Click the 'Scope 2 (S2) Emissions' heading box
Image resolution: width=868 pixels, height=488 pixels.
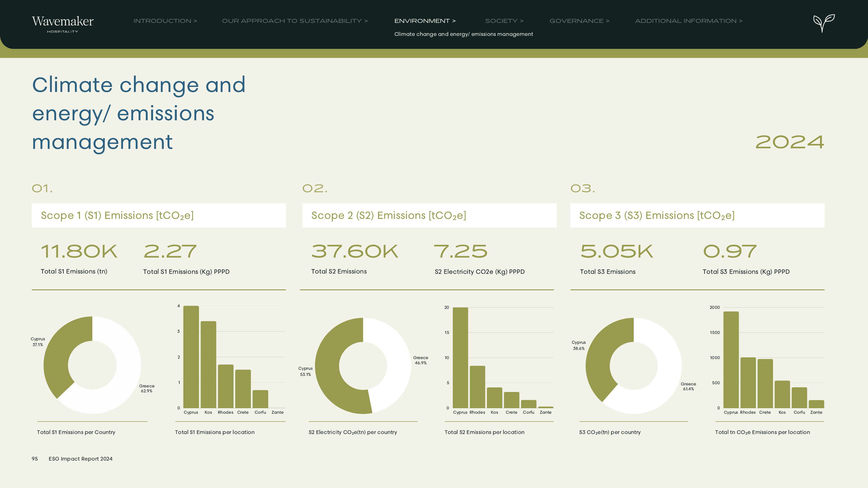click(x=429, y=216)
